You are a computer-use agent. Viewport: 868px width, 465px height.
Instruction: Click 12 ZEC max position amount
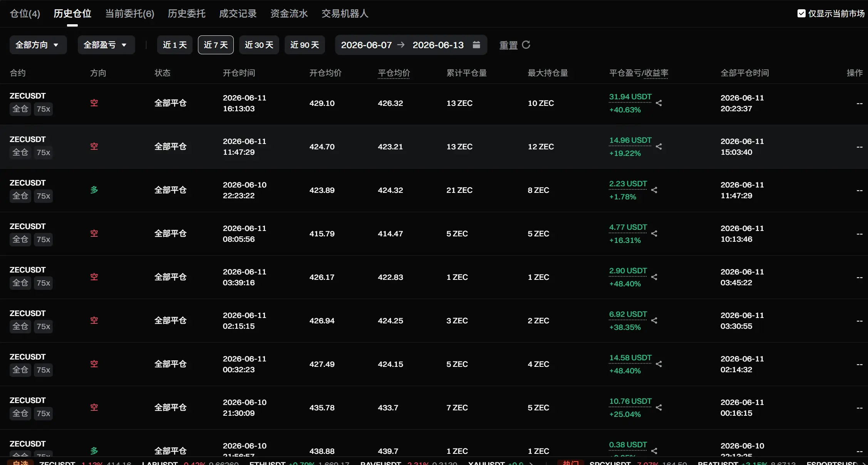[541, 147]
